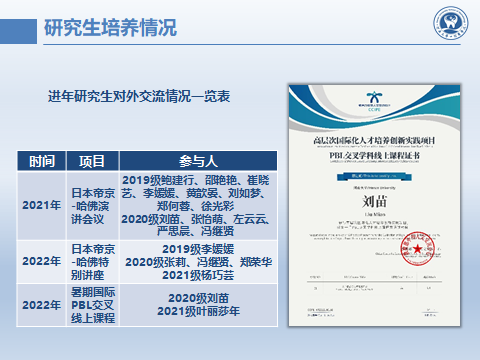Click the name 刘苗 on certificate
This screenshot has width=480, height=360.
375,202
